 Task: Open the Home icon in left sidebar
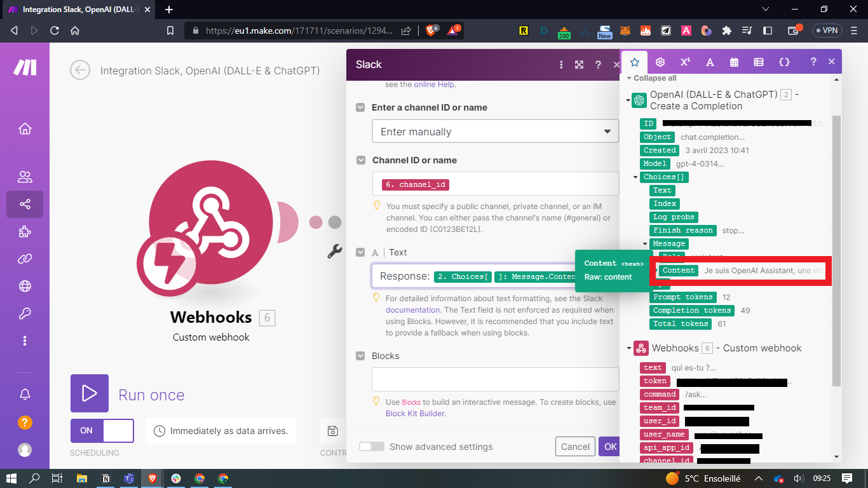(x=25, y=129)
